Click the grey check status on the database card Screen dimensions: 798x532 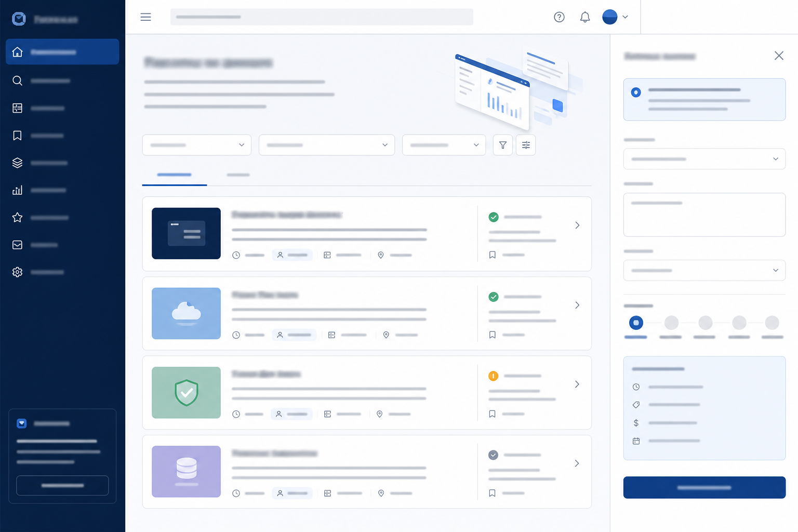[x=494, y=455]
